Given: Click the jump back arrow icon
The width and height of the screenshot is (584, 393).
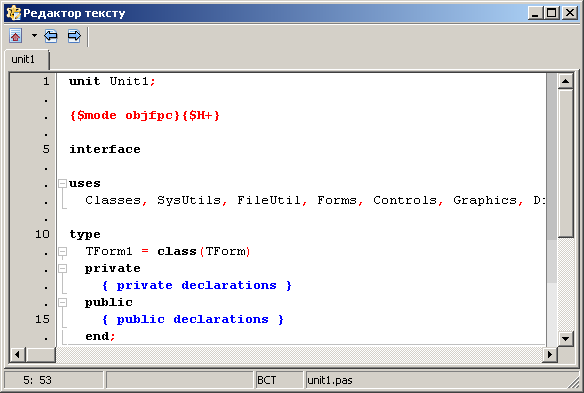Looking at the screenshot, I should click(51, 36).
